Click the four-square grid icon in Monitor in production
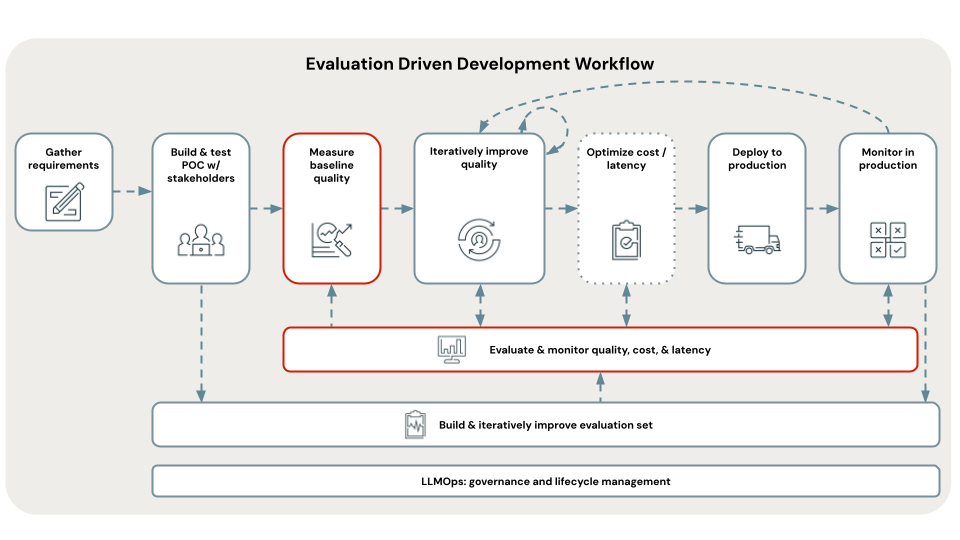This screenshot has width=960, height=540. [x=887, y=240]
